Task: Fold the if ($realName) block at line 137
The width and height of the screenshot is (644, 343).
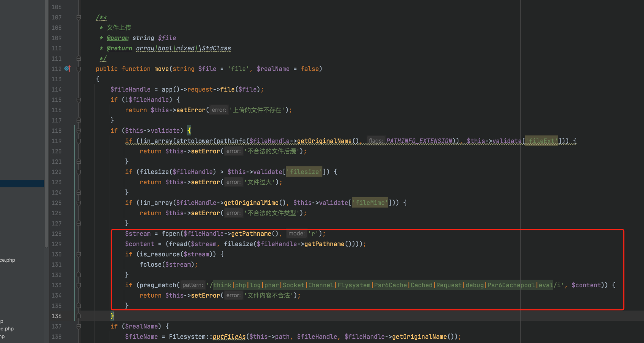Action: 78,327
